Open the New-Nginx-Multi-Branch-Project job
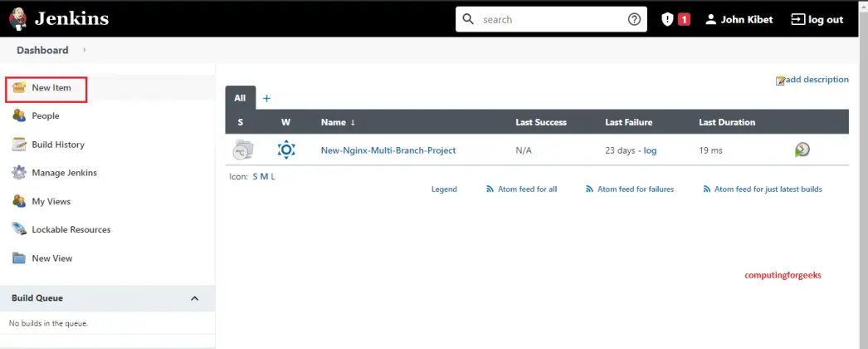 click(388, 150)
